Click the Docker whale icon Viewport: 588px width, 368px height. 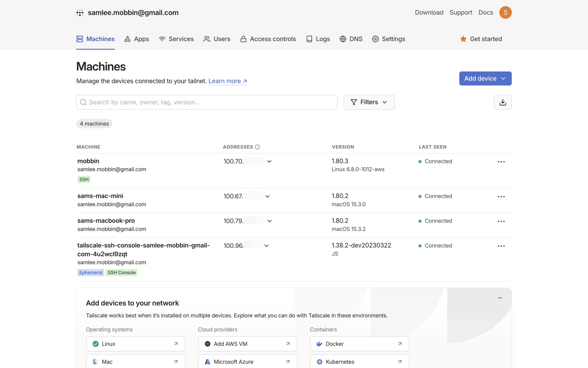point(319,344)
